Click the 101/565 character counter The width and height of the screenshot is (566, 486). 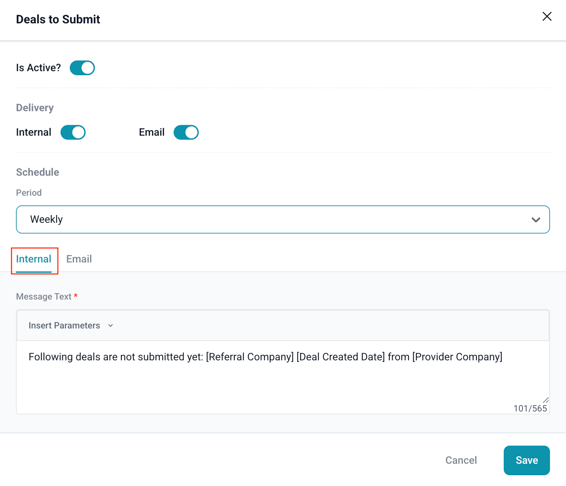pyautogui.click(x=530, y=408)
